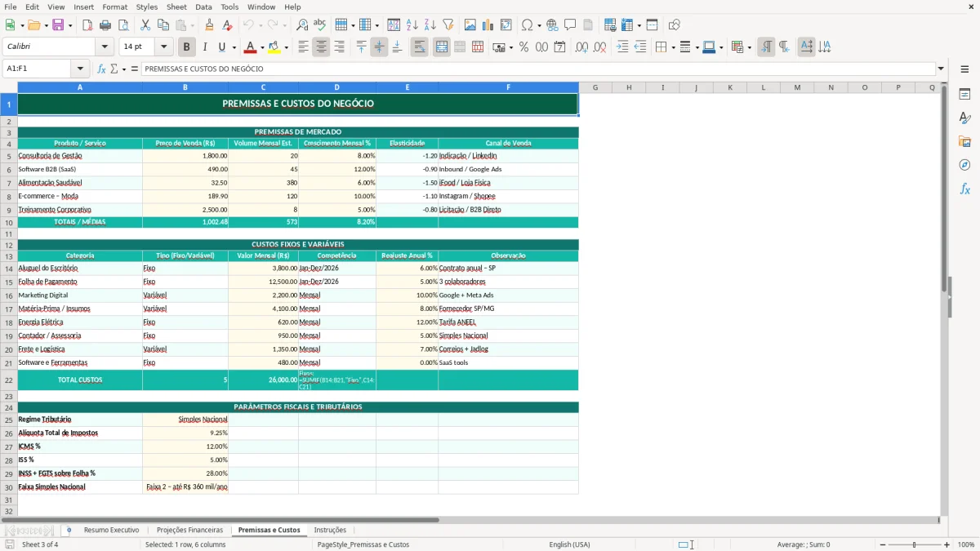Click Format as Date icon

[x=560, y=47]
